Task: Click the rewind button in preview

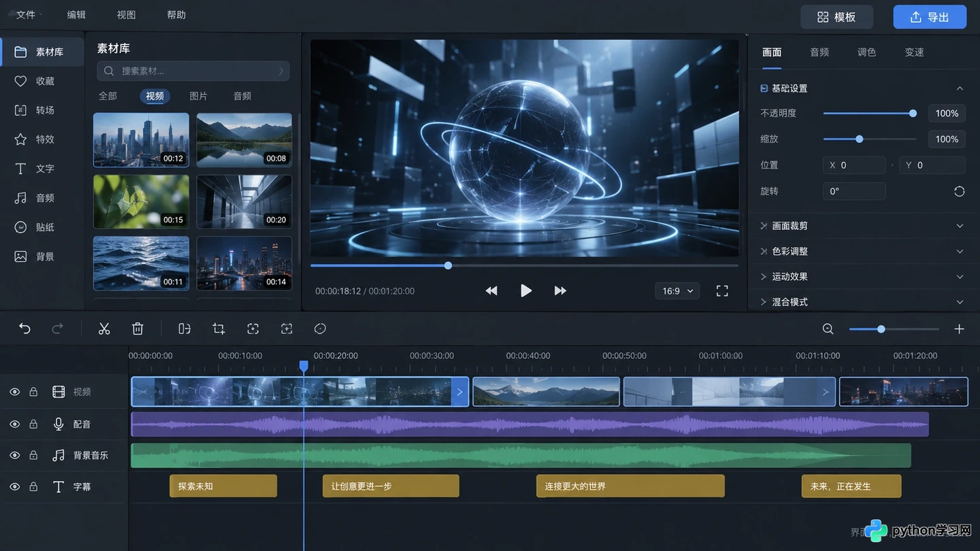Action: 491,291
